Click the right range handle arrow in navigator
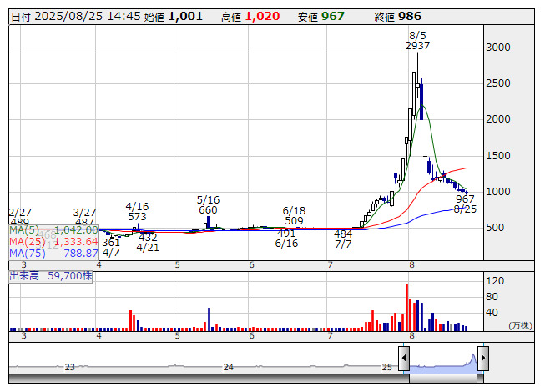The height and width of the screenshot is (392, 545). point(482,360)
